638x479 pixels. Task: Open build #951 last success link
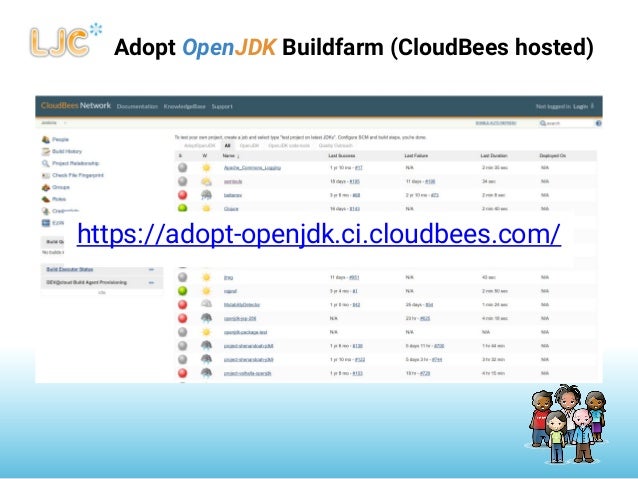354,278
